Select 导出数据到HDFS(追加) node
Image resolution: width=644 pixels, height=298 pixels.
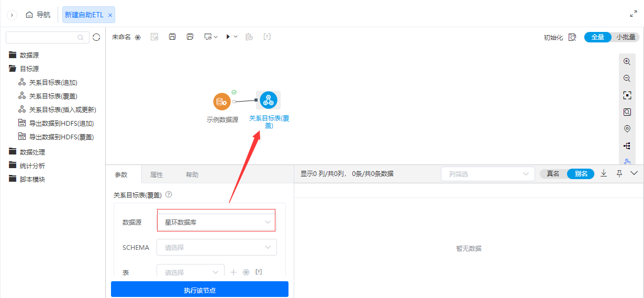click(55, 123)
